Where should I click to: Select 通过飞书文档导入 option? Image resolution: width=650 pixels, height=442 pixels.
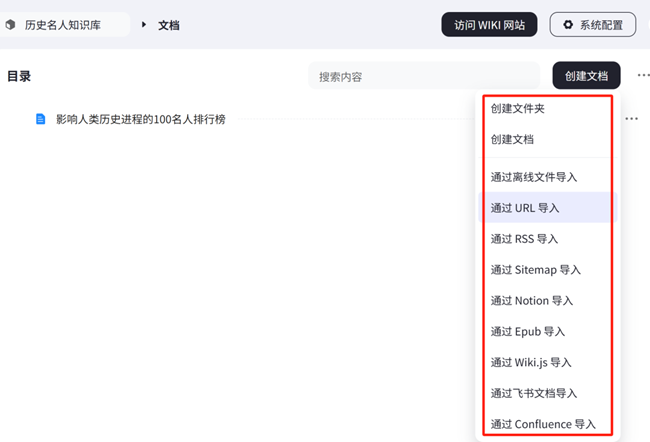tap(548, 393)
